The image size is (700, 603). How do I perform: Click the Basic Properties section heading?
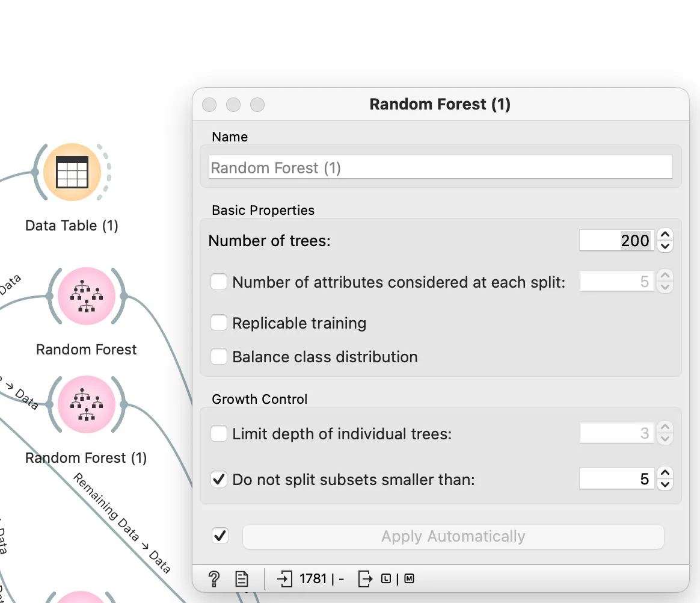click(x=263, y=210)
